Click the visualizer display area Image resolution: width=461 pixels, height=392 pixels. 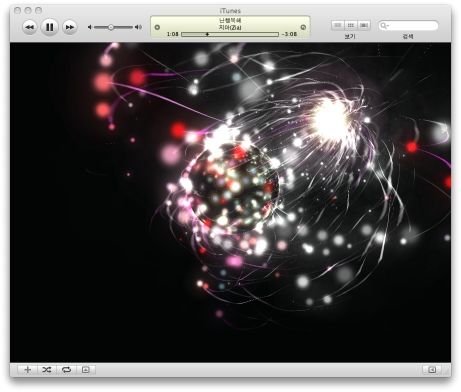(230, 202)
